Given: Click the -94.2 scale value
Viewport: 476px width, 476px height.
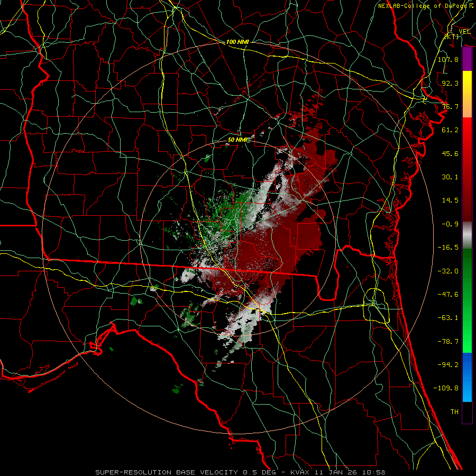Looking at the screenshot, I should pos(448,365).
